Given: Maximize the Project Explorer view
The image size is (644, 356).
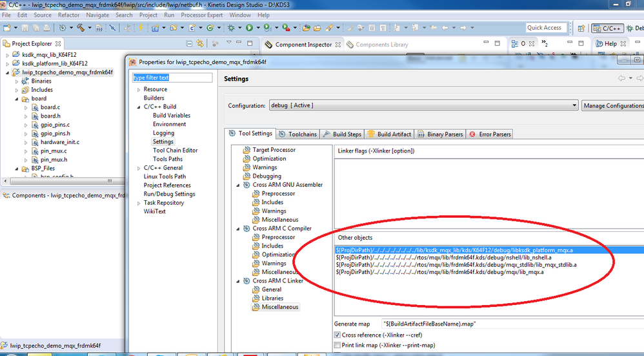Looking at the screenshot, I should click(x=250, y=43).
